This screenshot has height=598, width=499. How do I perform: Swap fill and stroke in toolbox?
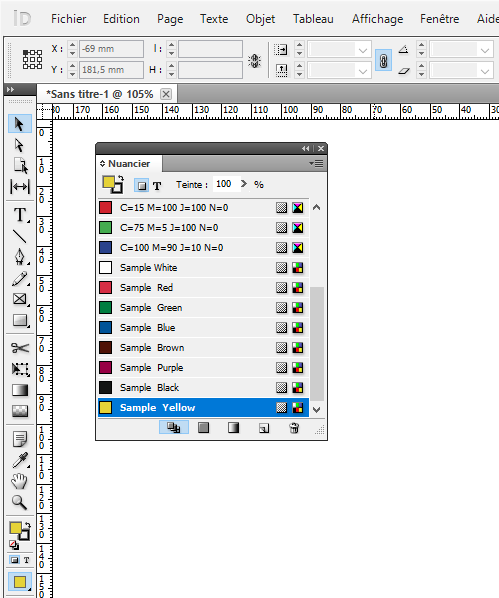tap(28, 525)
